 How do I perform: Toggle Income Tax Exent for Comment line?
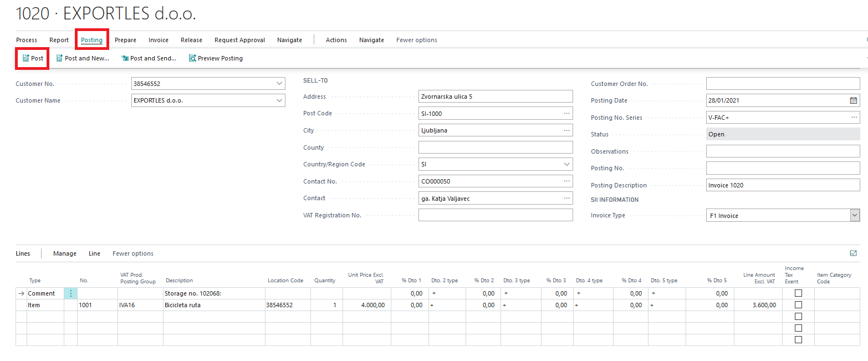click(798, 293)
